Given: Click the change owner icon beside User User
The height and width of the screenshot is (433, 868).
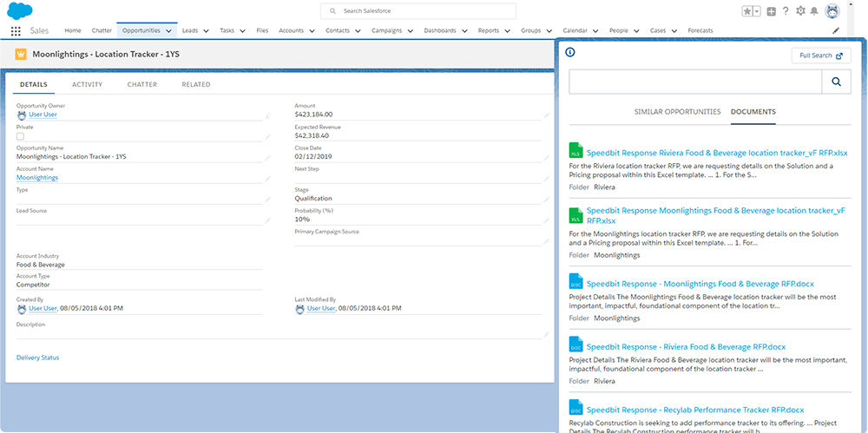Looking at the screenshot, I should (267, 115).
